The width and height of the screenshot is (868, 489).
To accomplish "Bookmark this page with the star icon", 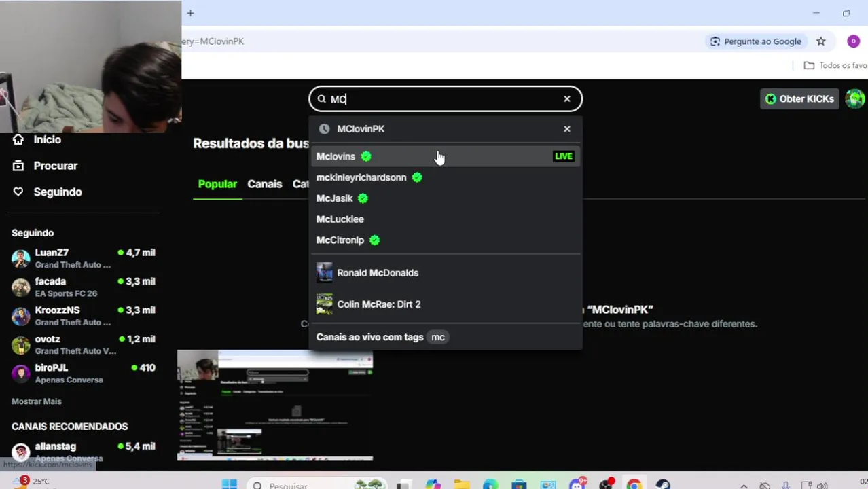I will click(821, 41).
